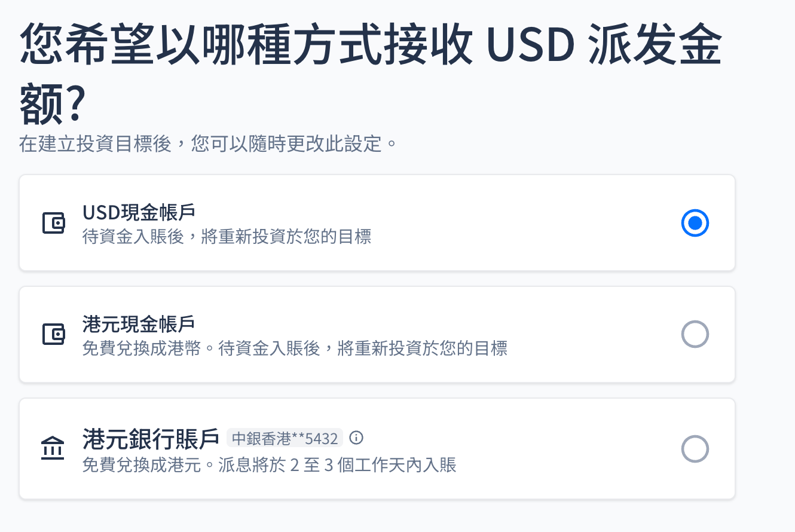Click the bank building icon beside 港元銀行賬戶

pos(53,449)
